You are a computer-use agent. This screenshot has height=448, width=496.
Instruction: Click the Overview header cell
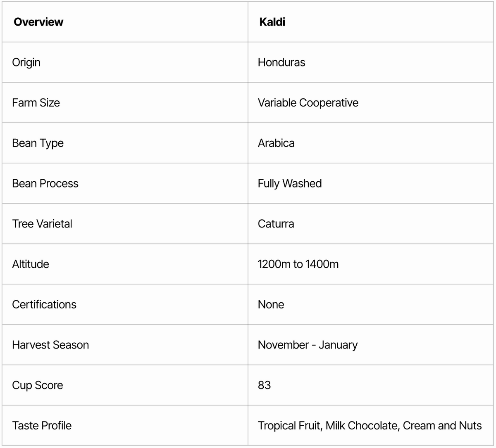pyautogui.click(x=38, y=22)
